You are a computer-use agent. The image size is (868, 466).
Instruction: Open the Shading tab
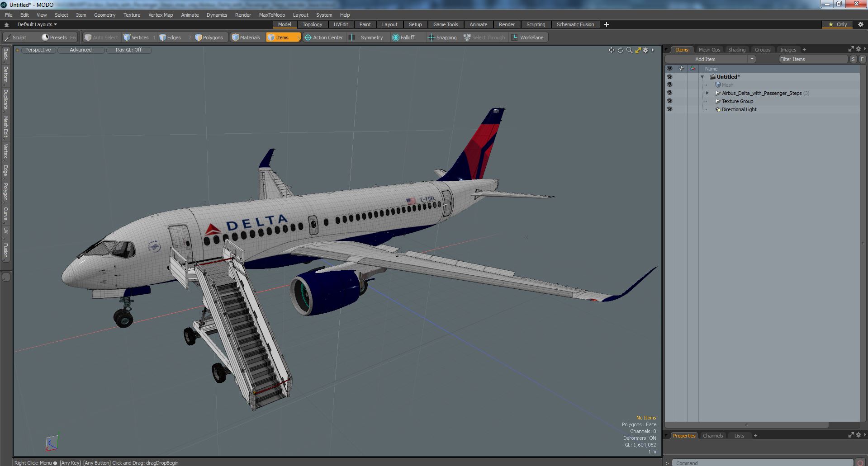point(737,50)
